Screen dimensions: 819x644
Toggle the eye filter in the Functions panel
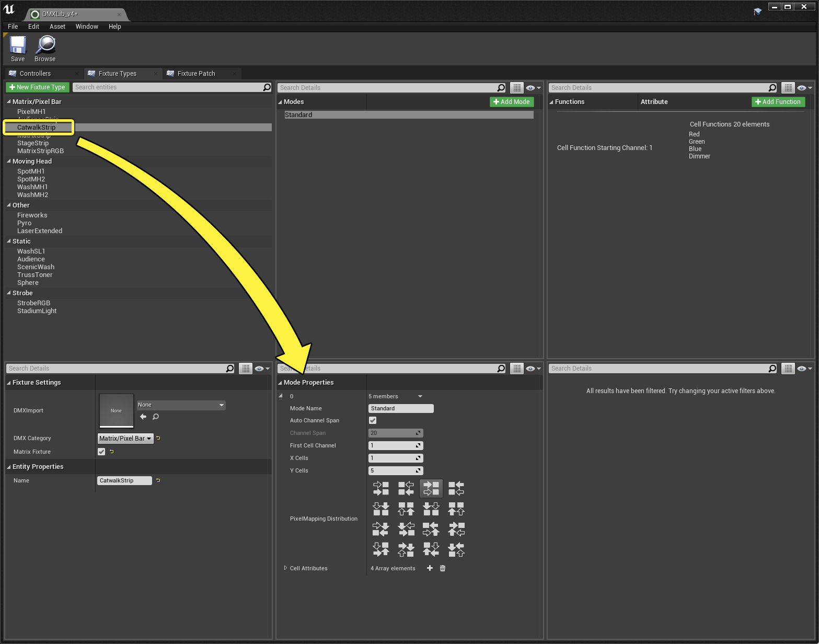[x=802, y=87]
